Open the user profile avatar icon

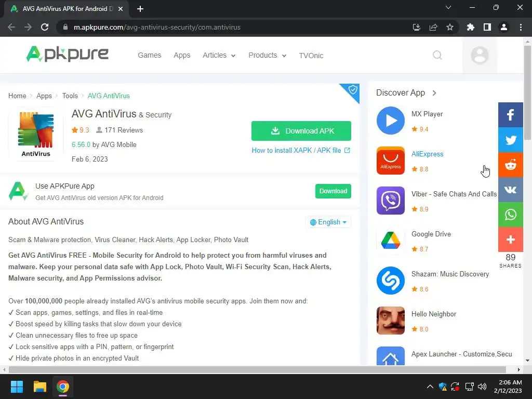[480, 55]
